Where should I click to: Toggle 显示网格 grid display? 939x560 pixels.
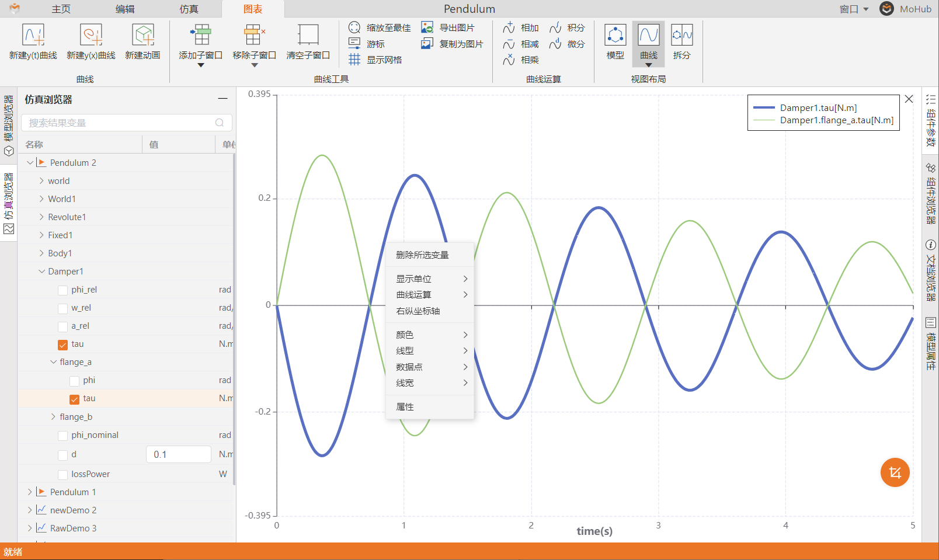point(375,60)
